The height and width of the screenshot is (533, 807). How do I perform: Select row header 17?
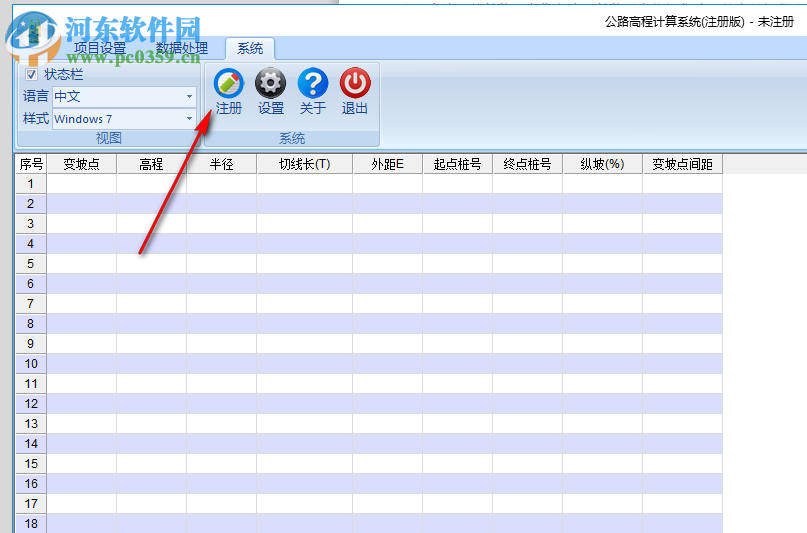click(x=31, y=504)
